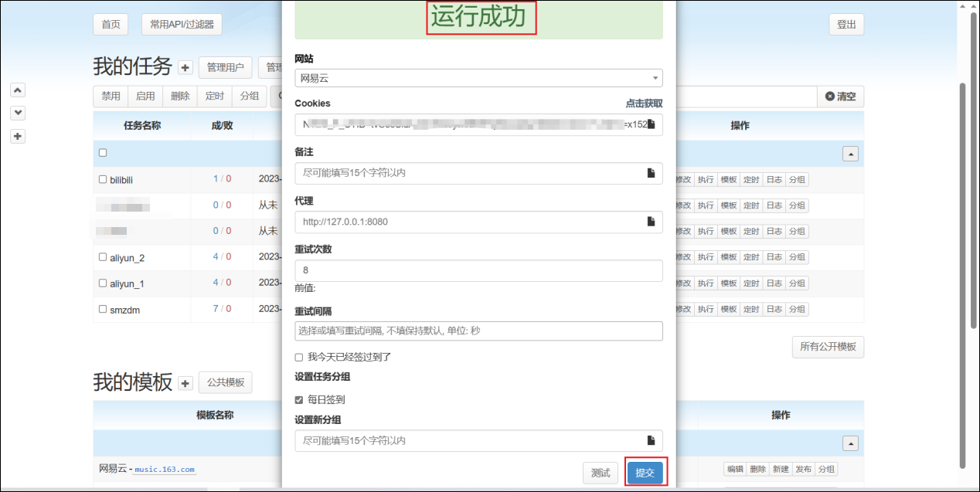Click the plus icon beside 我的任务
The height and width of the screenshot is (492, 980).
click(x=185, y=68)
